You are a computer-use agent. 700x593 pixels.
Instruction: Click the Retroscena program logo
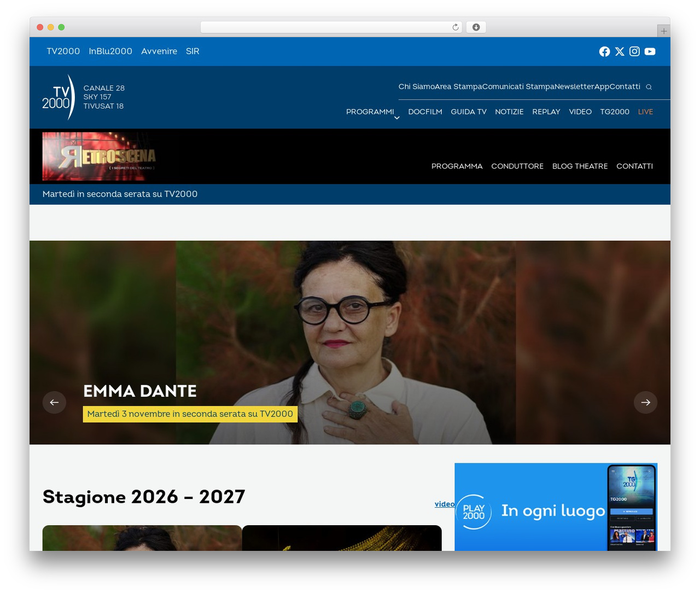[x=99, y=156]
